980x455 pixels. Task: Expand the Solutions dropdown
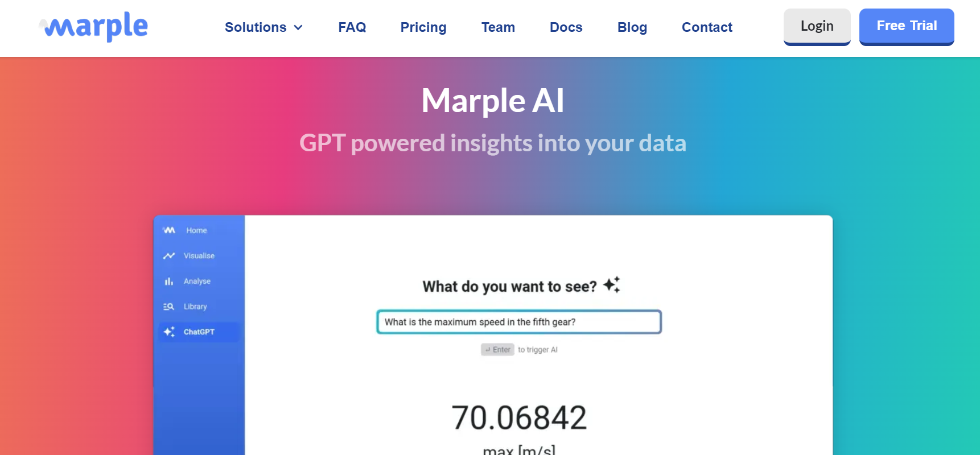[x=256, y=27]
